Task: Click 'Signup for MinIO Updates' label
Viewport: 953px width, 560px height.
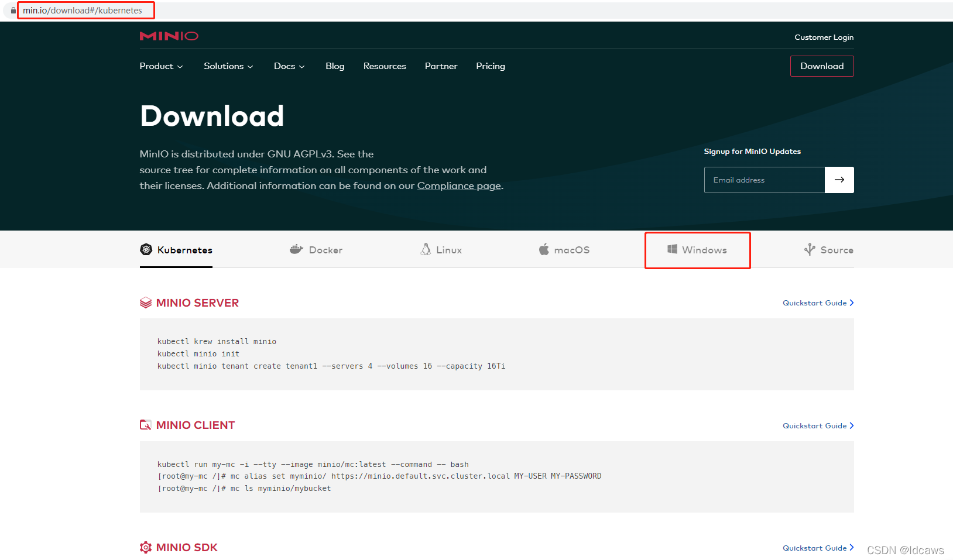Action: pyautogui.click(x=752, y=151)
